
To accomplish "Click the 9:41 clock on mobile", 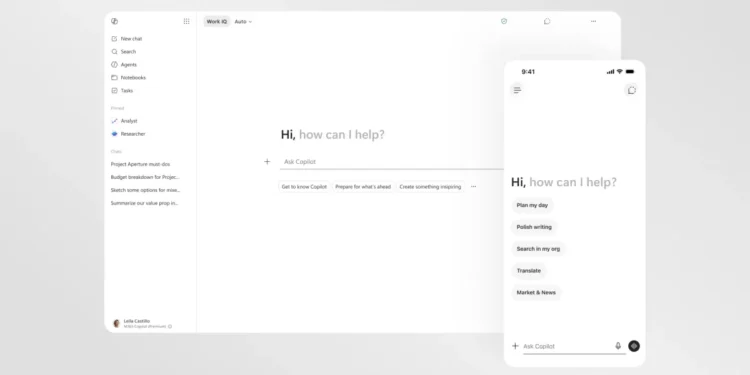I will pyautogui.click(x=528, y=72).
